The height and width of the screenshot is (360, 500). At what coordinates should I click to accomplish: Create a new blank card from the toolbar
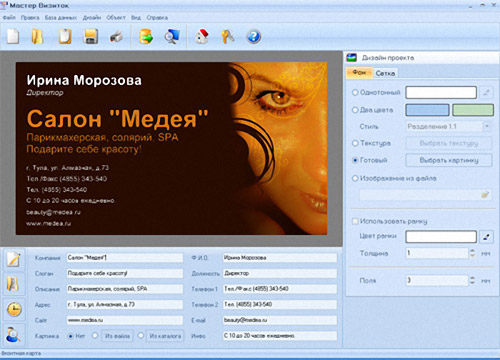click(13, 37)
